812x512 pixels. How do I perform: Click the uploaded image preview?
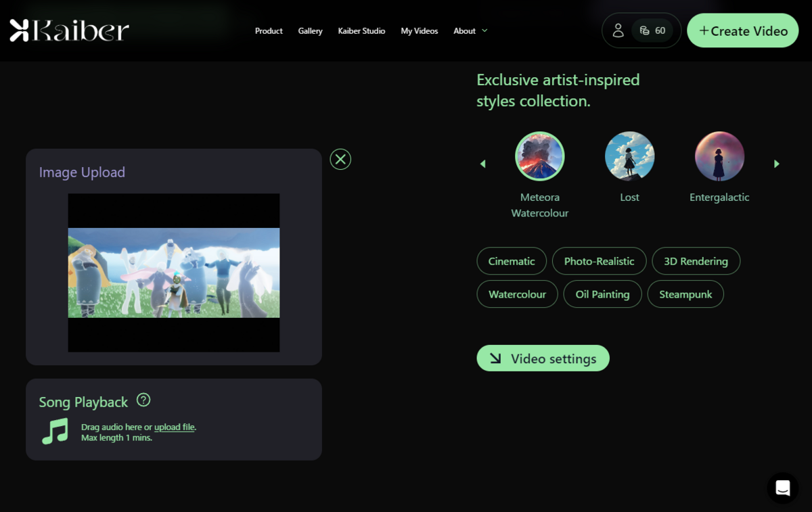(x=174, y=273)
